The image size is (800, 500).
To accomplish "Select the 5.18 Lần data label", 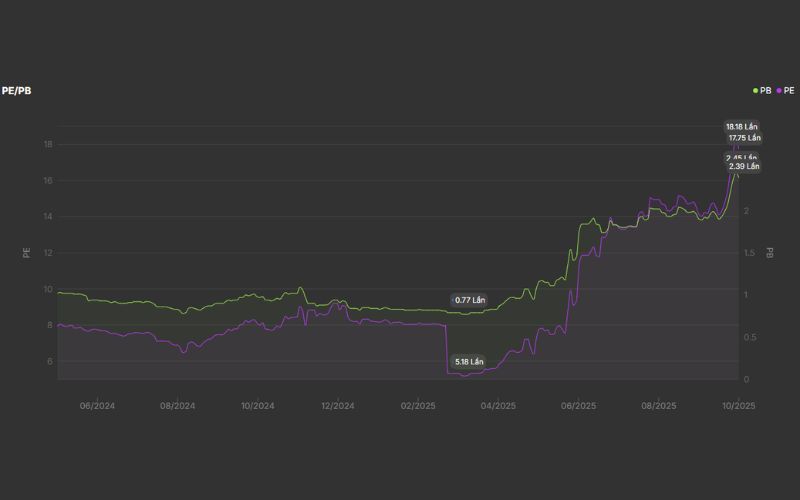I will click(468, 361).
